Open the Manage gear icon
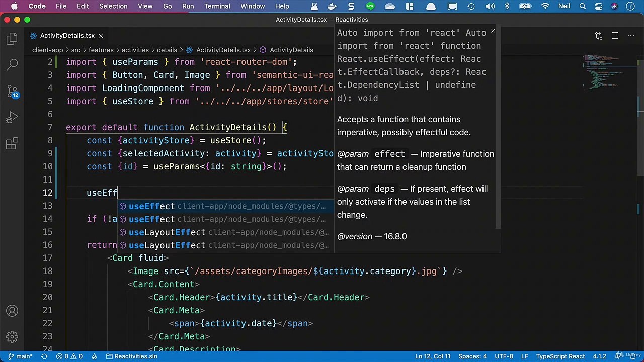The image size is (644, 362). coord(12,336)
